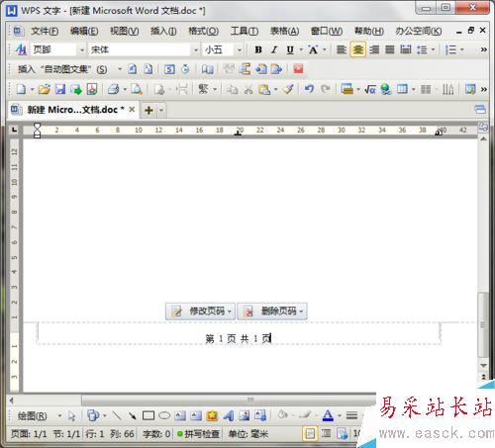Open the 工具(T) menu
Image resolution: width=495 pixels, height=448 pixels.
245,31
